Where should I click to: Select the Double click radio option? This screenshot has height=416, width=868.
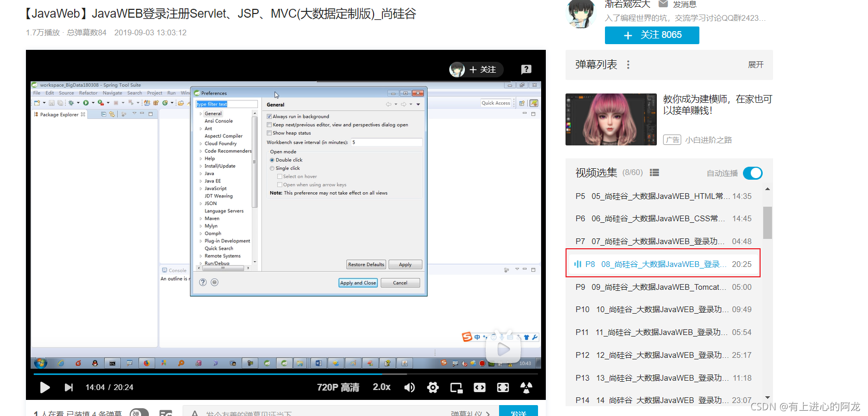click(272, 160)
